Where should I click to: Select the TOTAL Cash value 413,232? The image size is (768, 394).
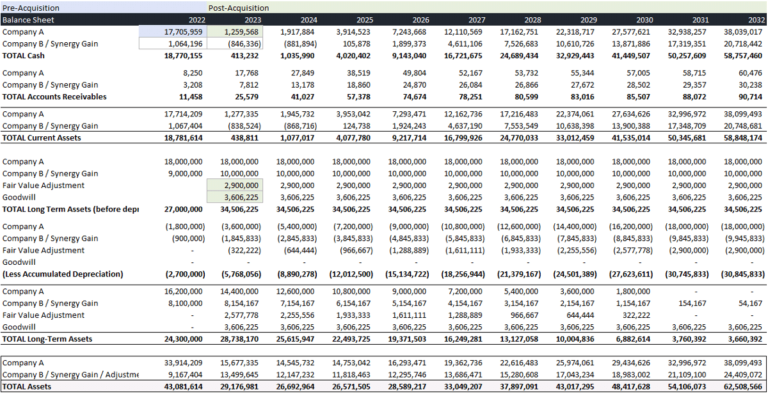246,56
